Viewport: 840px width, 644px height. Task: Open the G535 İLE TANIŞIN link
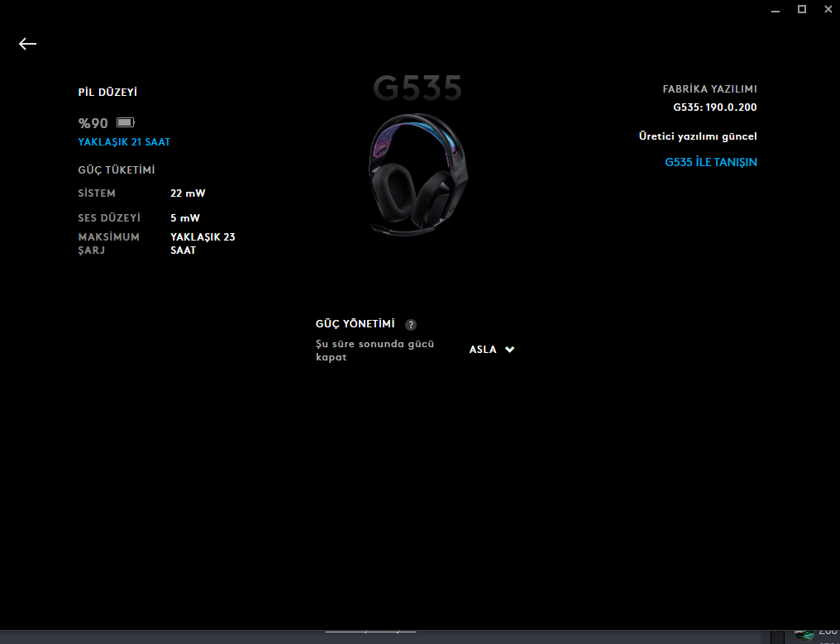point(711,162)
